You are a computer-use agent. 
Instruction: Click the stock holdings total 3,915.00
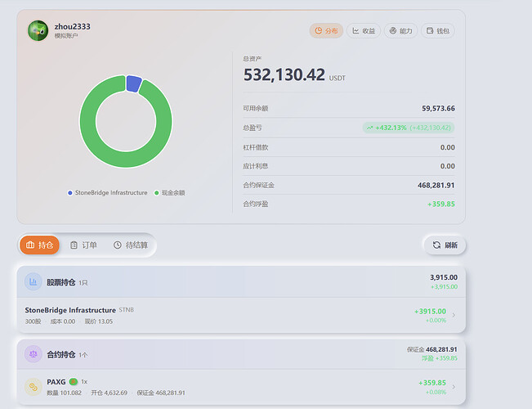click(x=444, y=277)
